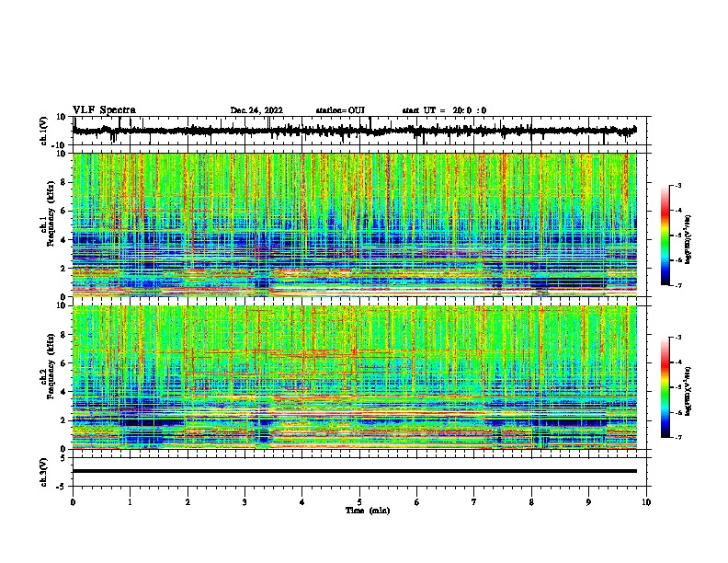Click the "VLF Spectra" plot title
Image resolution: width=728 pixels, height=563 pixels.
[104, 110]
